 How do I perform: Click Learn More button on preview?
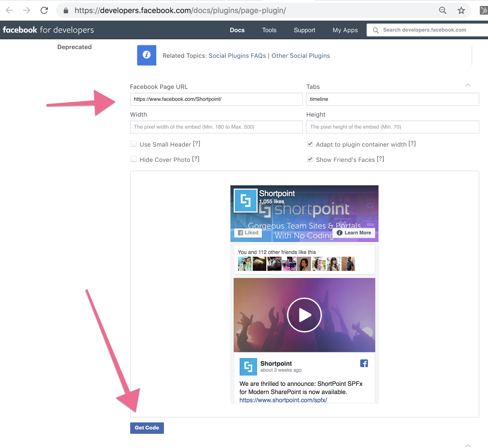click(354, 233)
